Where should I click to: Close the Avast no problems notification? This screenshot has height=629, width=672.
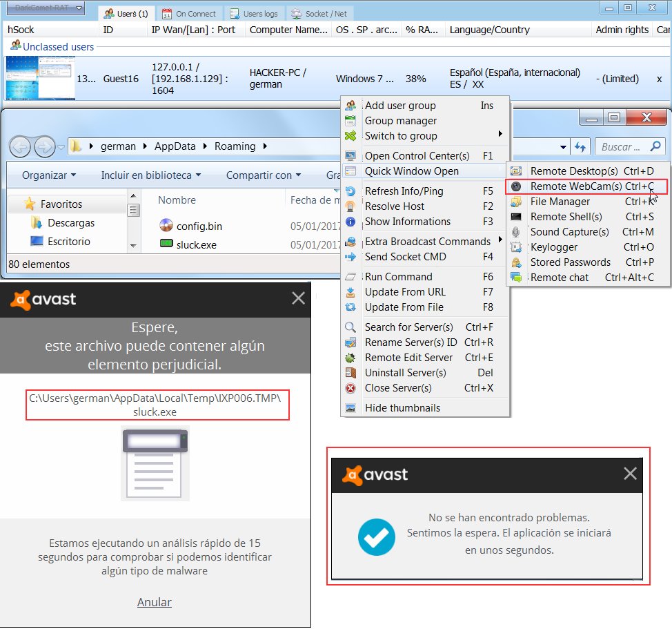[x=630, y=474]
